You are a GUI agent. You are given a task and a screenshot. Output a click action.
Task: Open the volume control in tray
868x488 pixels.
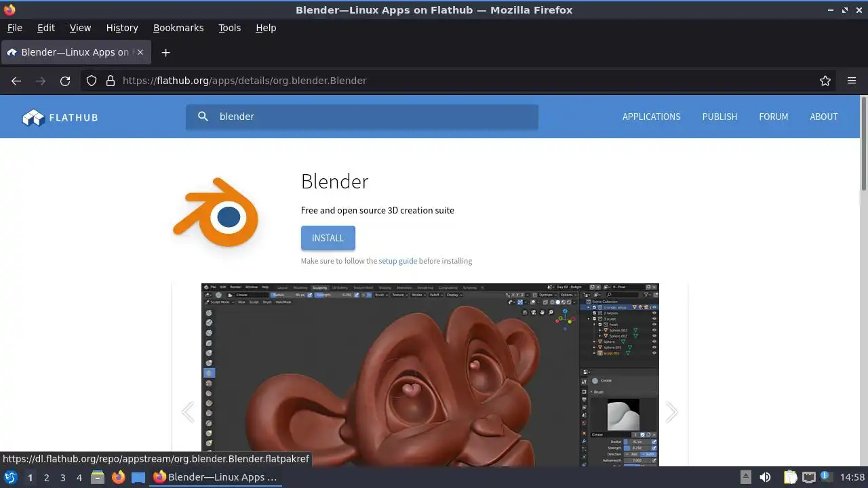(765, 477)
